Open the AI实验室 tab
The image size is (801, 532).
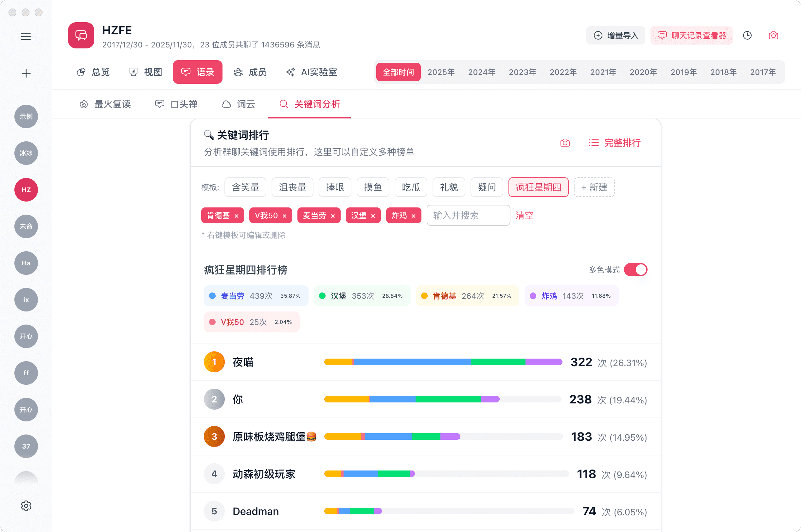(311, 72)
